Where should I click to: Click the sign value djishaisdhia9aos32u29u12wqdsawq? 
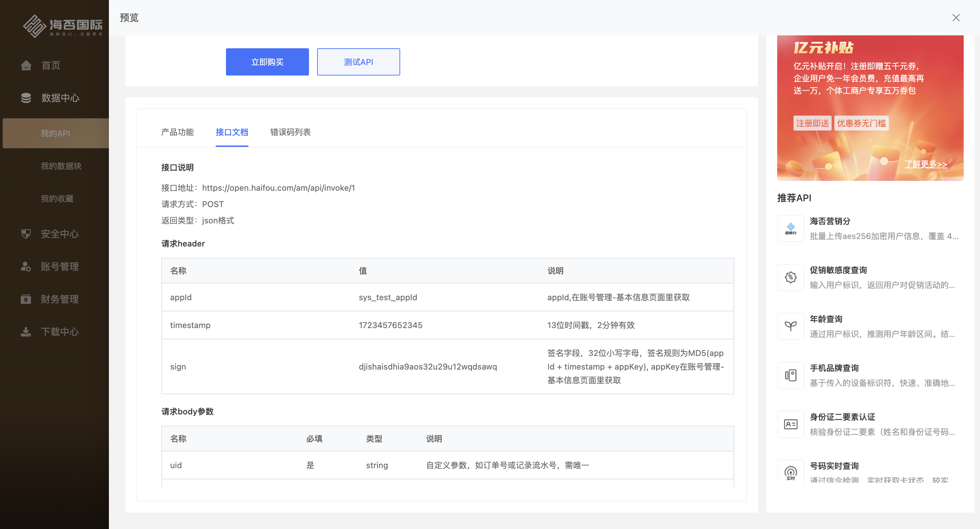click(x=428, y=367)
